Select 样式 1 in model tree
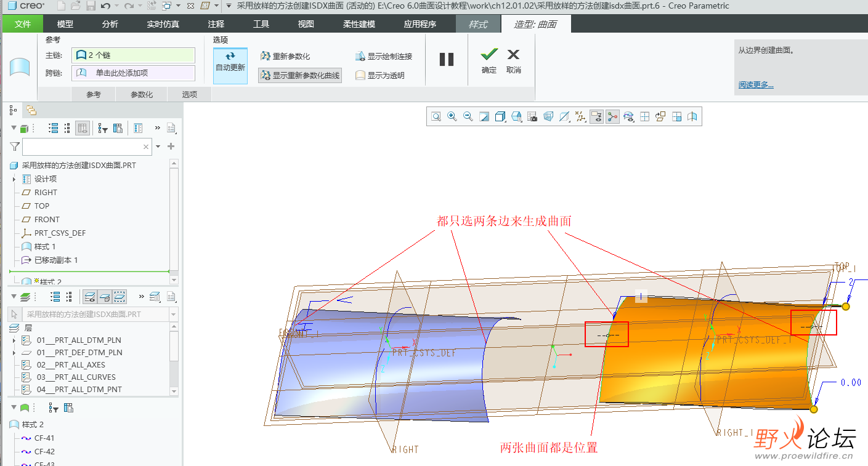This screenshot has height=466, width=868. click(44, 247)
